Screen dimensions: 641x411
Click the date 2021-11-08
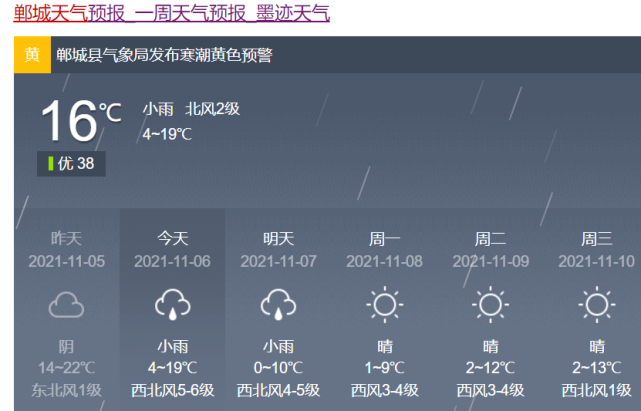click(384, 261)
